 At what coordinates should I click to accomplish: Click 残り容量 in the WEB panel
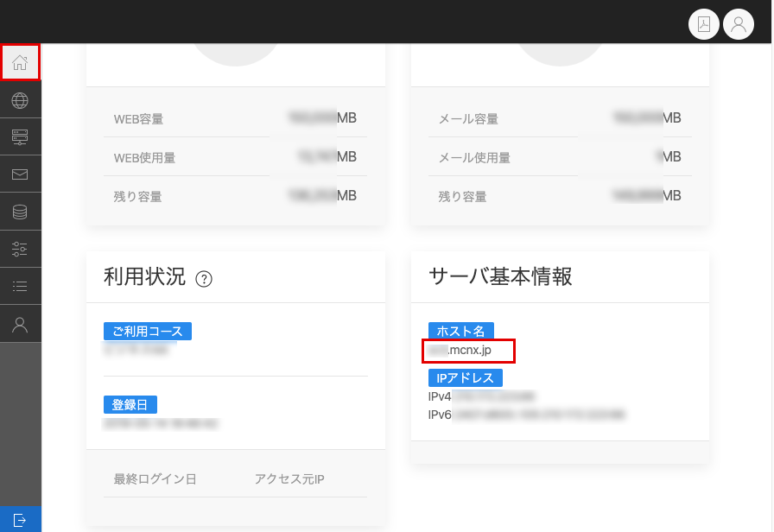click(x=137, y=196)
